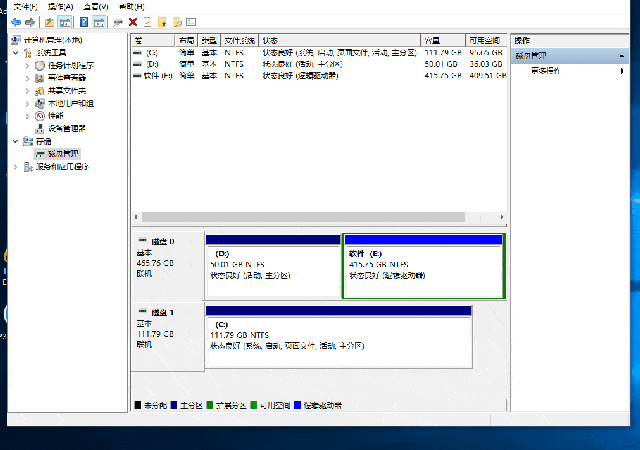Click the folder with magnifier toolbar icon
Screen dimensions: 640x450
[x=177, y=22]
